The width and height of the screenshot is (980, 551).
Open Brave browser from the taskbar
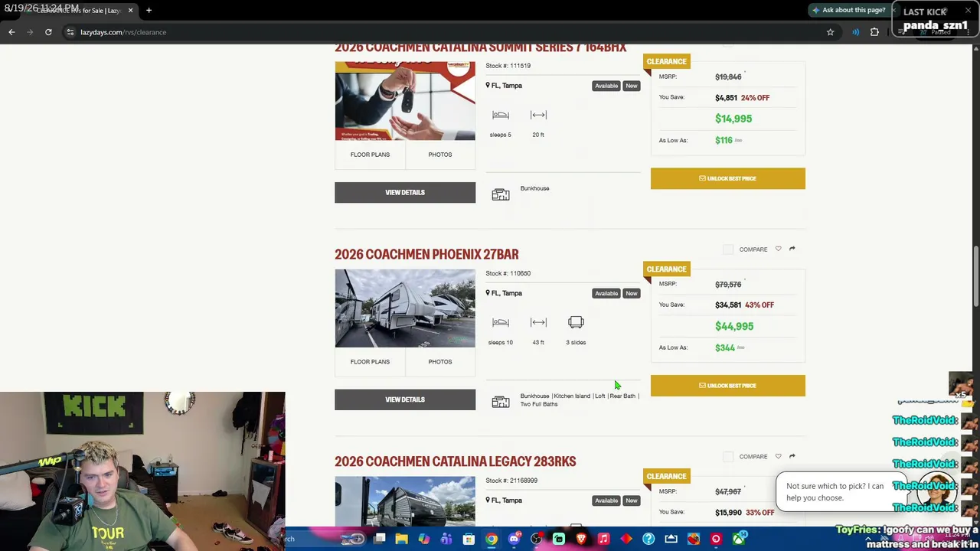(x=581, y=539)
